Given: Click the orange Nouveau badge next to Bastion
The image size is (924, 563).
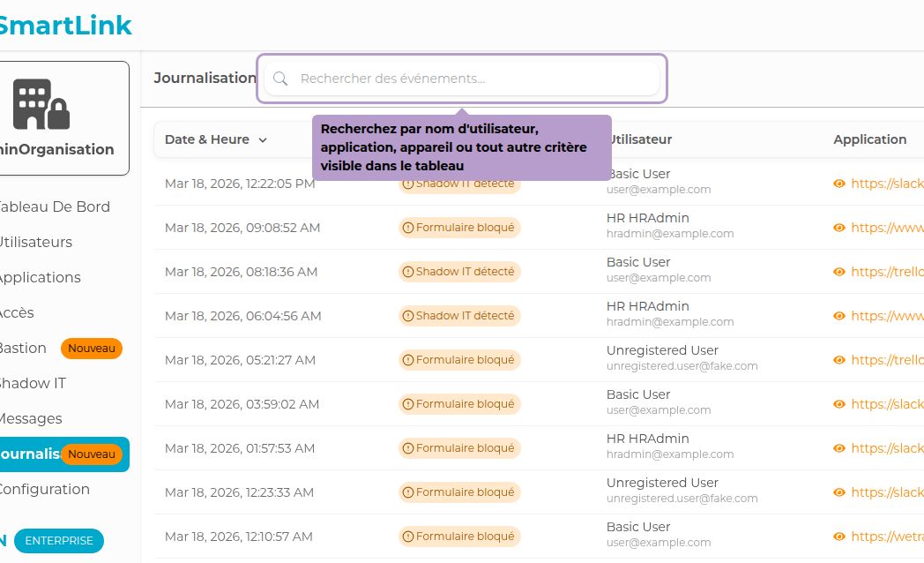Looking at the screenshot, I should 91,348.
